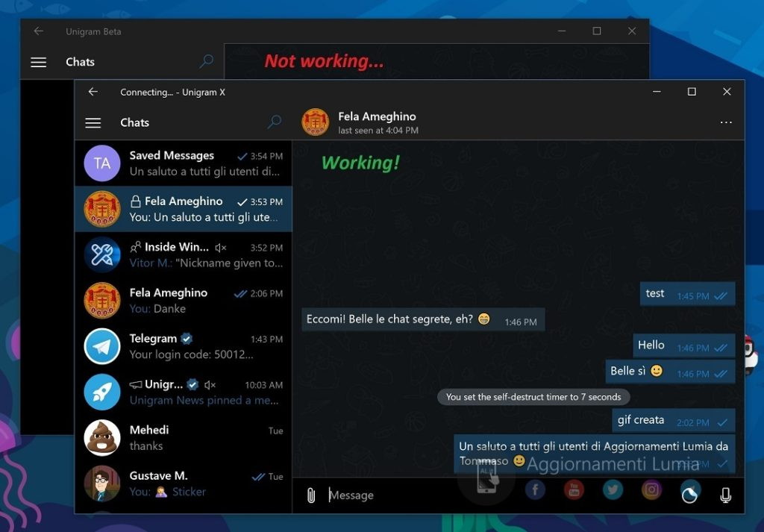Image resolution: width=764 pixels, height=532 pixels.
Task: Click "last seen at 4:04 PM" in chat header
Action: 378,131
